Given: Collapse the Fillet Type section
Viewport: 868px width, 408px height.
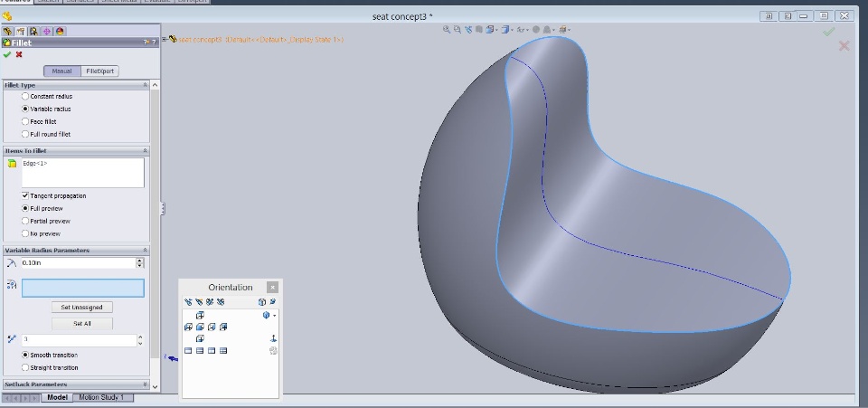Looking at the screenshot, I should click(145, 85).
